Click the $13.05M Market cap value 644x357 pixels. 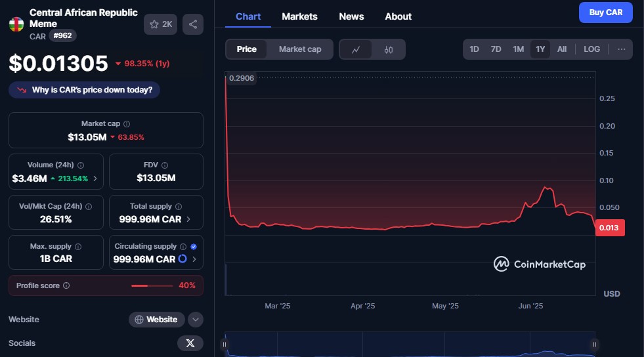point(87,137)
